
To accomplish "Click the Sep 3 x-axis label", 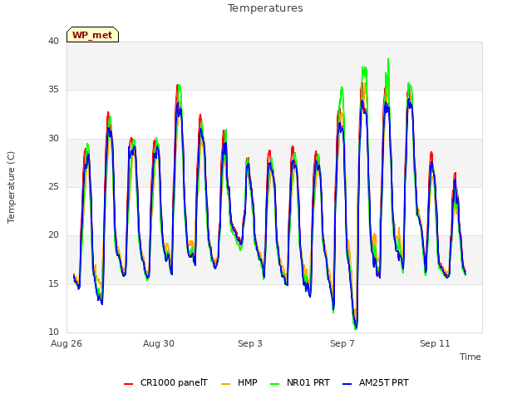I will pos(250,343).
